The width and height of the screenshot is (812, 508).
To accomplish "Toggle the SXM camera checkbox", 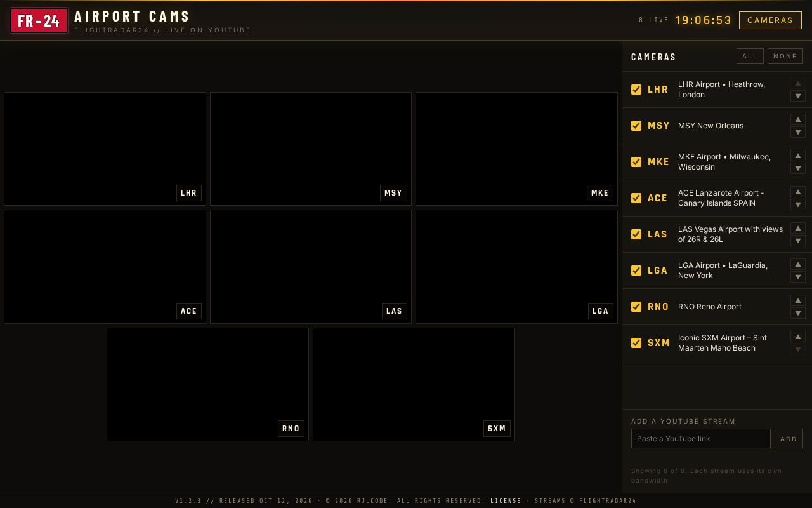I will (x=636, y=343).
